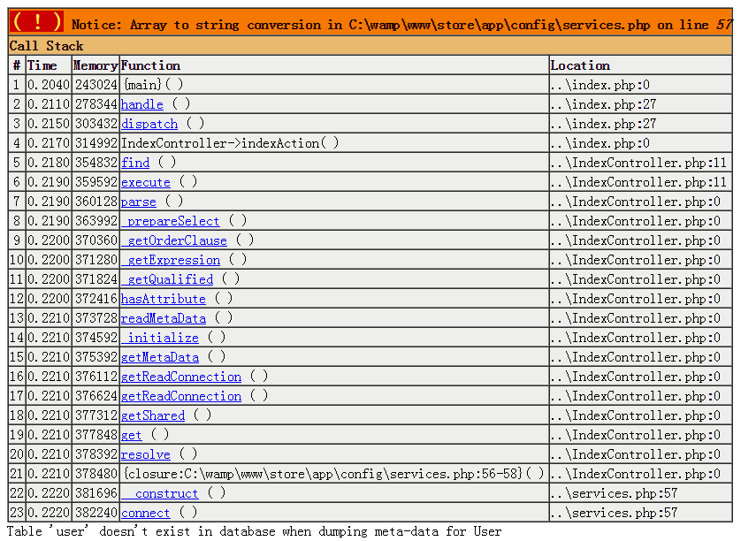Click the __construct link
The image size is (756, 541).
[159, 493]
